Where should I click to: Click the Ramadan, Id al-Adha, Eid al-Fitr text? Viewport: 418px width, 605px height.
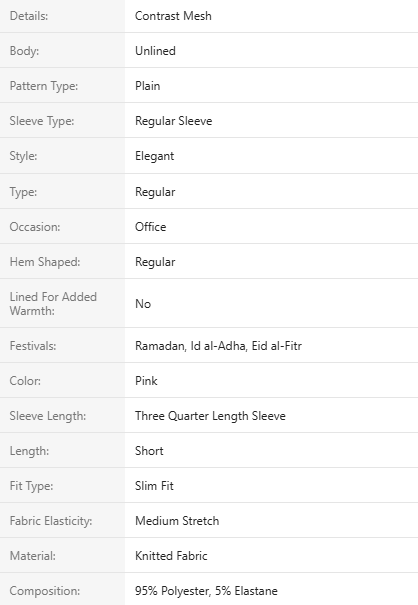(x=218, y=346)
